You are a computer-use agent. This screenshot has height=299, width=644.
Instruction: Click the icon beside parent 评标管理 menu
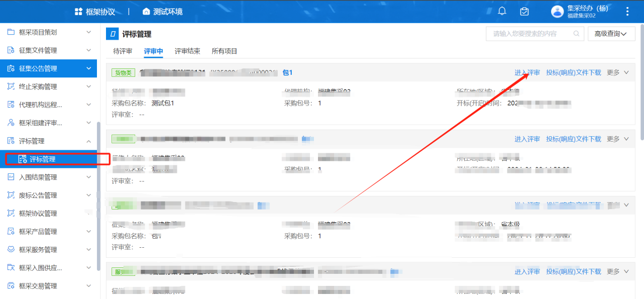click(x=11, y=141)
